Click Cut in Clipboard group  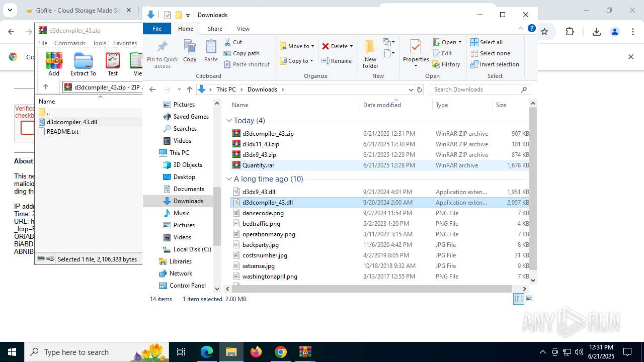pyautogui.click(x=233, y=42)
